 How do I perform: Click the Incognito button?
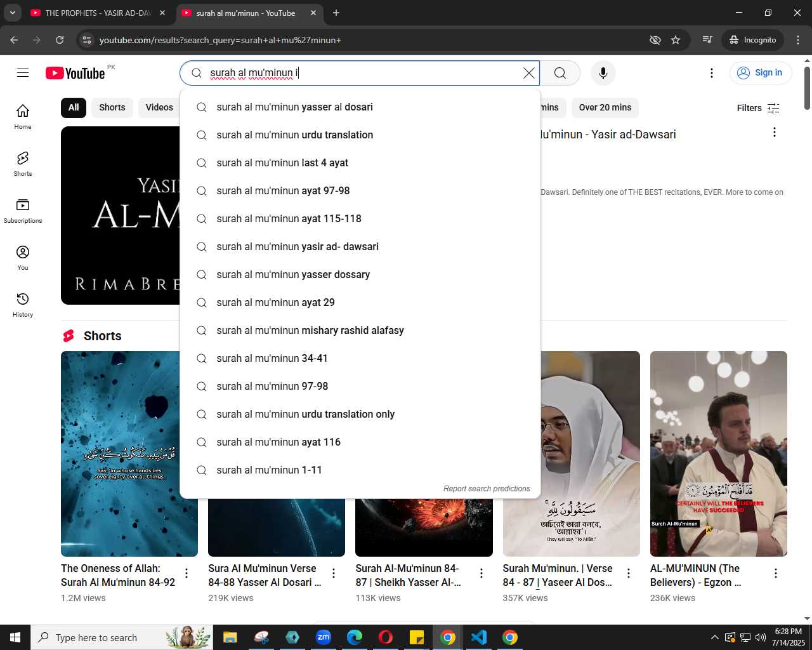(753, 40)
